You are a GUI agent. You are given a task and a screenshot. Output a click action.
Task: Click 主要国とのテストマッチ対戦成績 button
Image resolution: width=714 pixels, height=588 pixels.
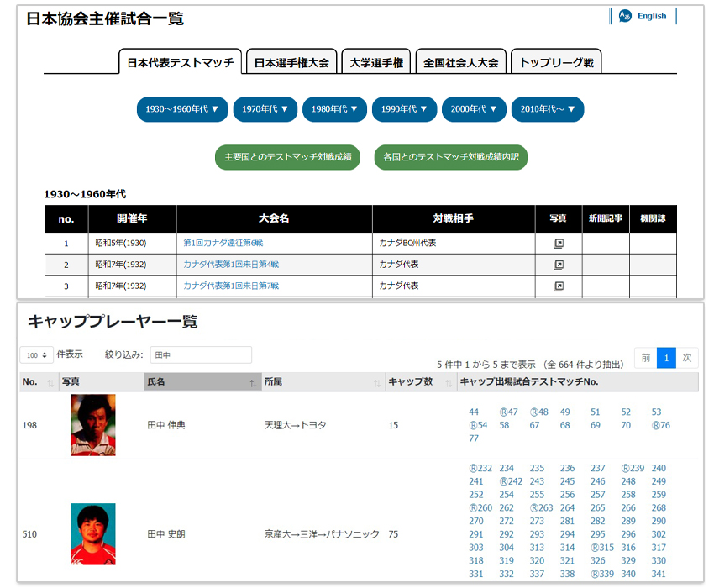point(287,157)
